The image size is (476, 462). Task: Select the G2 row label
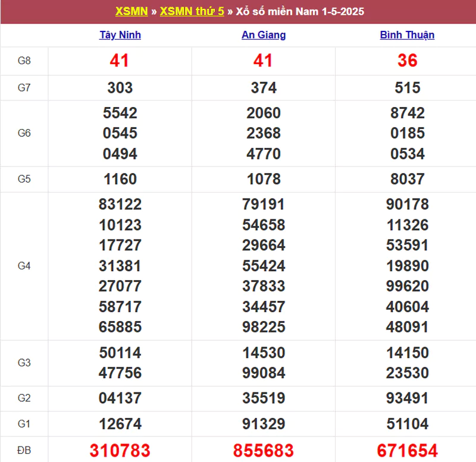(x=24, y=398)
